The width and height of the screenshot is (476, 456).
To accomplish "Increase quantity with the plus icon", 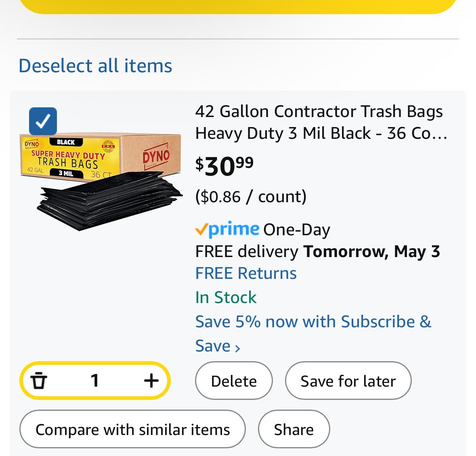I will coord(151,381).
